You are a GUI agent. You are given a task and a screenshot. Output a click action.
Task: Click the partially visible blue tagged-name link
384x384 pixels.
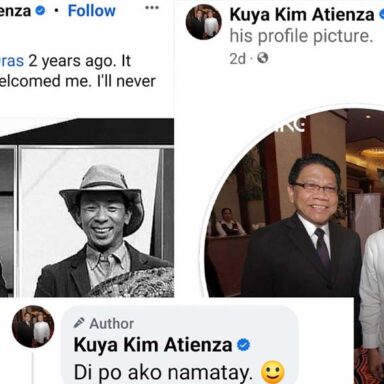tap(12, 61)
